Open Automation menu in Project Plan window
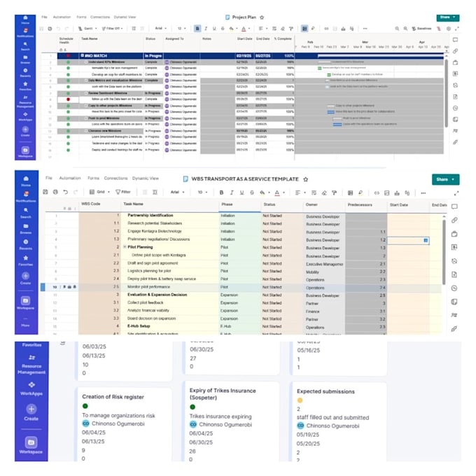The image size is (476, 476). click(x=62, y=17)
